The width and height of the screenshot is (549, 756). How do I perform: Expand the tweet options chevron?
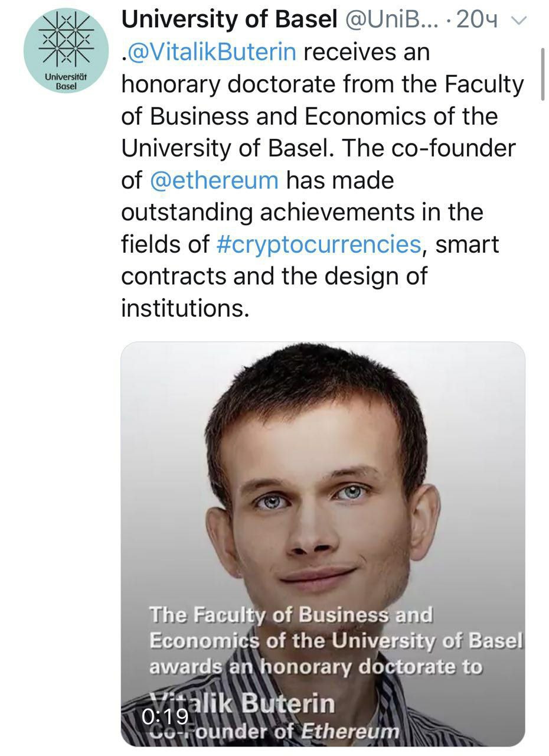(x=518, y=20)
